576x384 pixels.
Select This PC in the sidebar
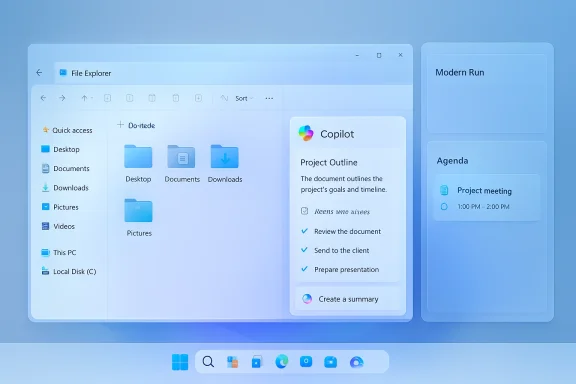(59, 252)
